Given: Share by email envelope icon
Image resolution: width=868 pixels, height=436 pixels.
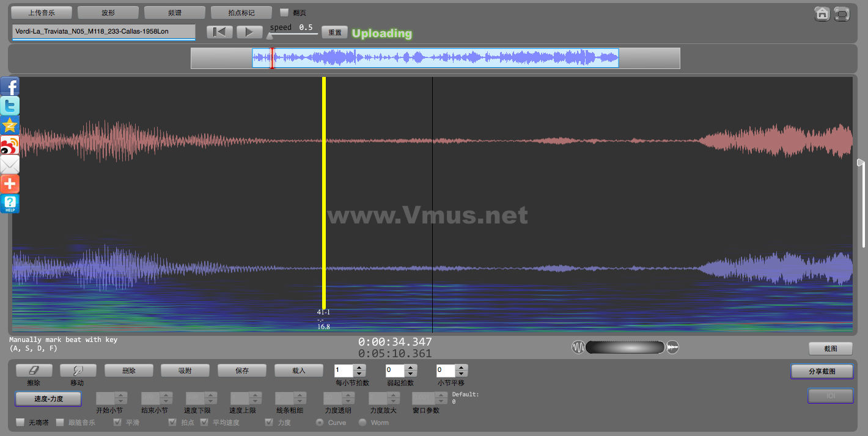Looking at the screenshot, I should pyautogui.click(x=10, y=164).
